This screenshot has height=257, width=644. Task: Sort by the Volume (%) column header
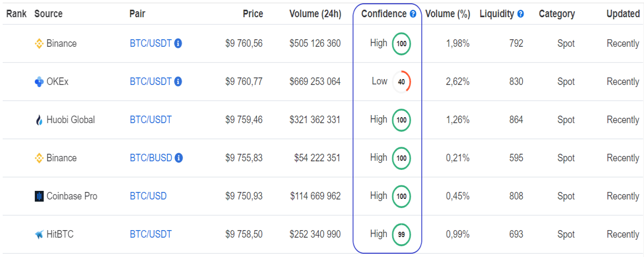448,14
